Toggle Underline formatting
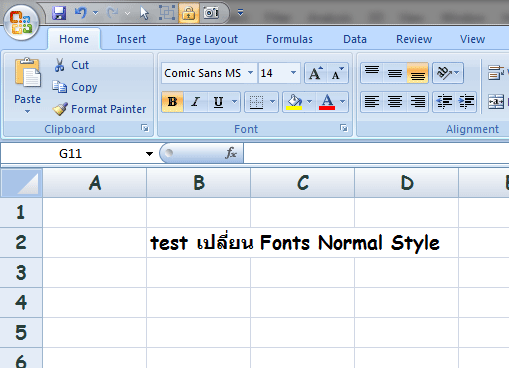The image size is (509, 368). (x=218, y=102)
